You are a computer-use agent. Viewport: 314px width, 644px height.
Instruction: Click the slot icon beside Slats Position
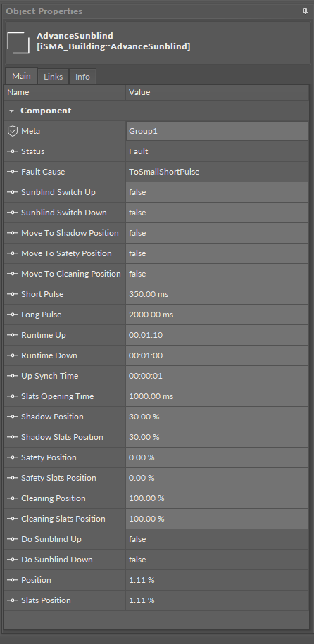(x=13, y=600)
